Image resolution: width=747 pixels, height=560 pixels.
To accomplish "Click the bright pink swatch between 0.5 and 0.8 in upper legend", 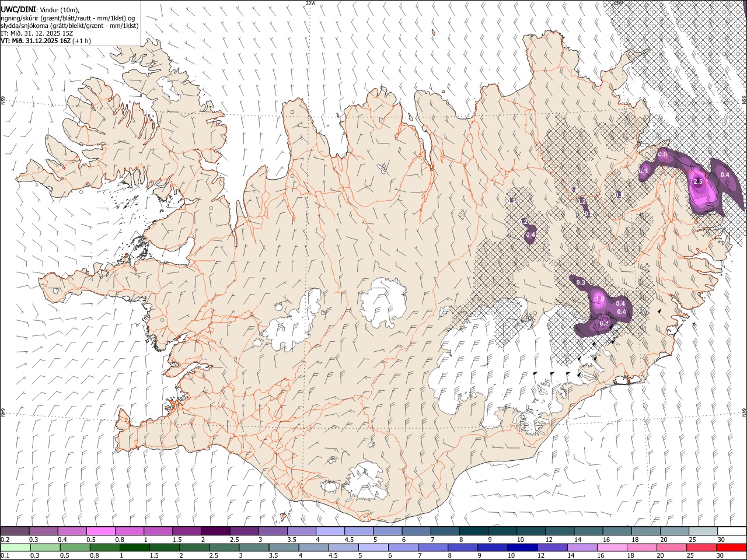I will (x=100, y=531).
